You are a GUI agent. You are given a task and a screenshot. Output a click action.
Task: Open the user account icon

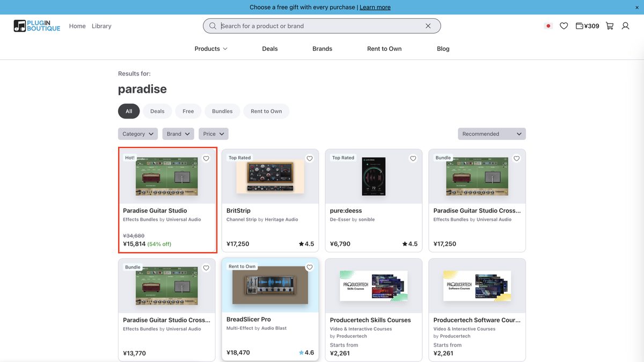tap(625, 26)
